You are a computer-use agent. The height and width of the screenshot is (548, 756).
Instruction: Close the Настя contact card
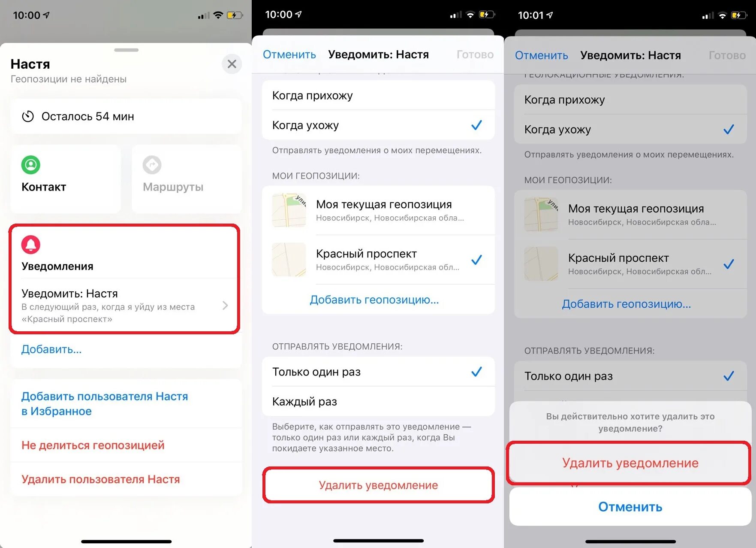[x=232, y=64]
